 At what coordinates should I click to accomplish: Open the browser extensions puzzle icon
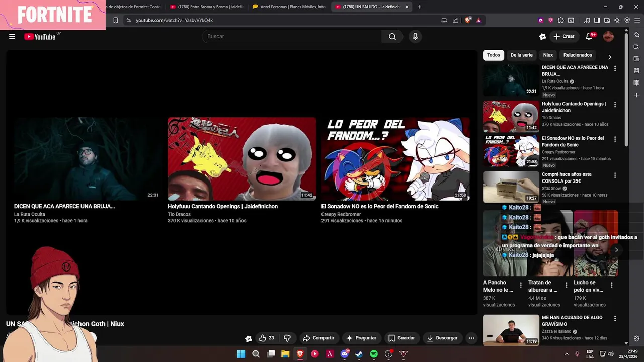click(x=561, y=20)
